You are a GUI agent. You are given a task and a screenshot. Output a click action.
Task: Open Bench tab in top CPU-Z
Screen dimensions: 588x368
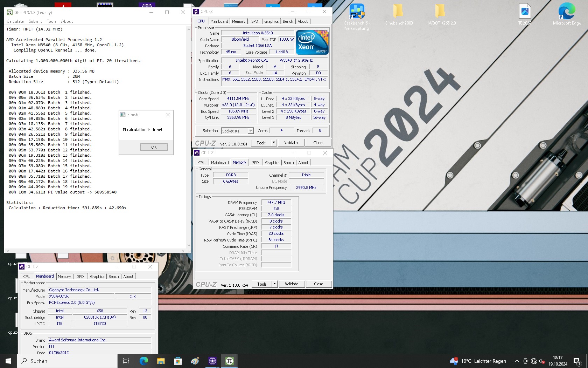(288, 21)
